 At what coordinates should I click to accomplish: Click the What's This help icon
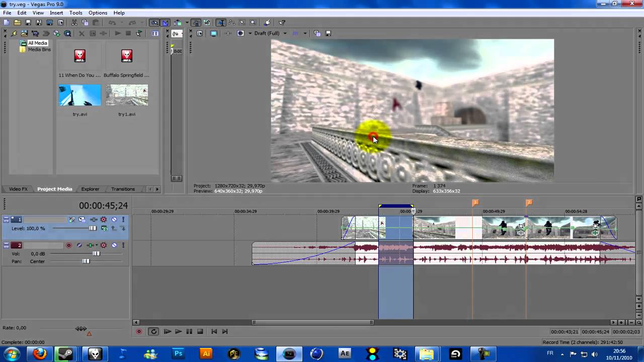pos(282,23)
